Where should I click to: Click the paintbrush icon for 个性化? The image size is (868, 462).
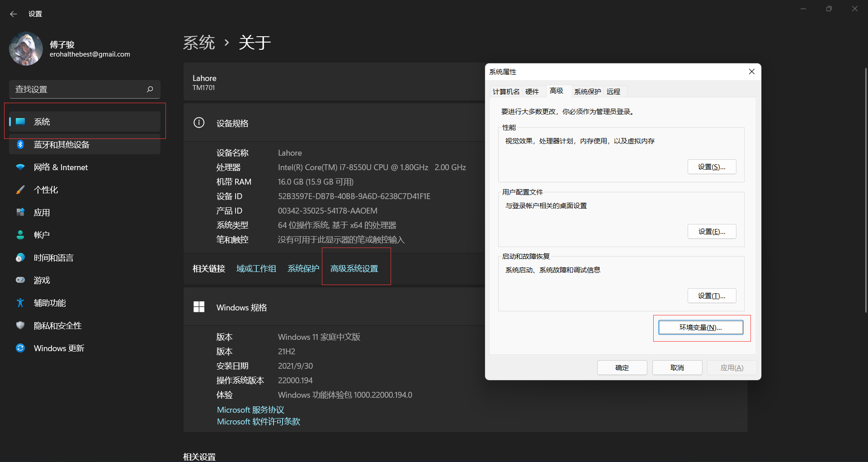coord(20,190)
